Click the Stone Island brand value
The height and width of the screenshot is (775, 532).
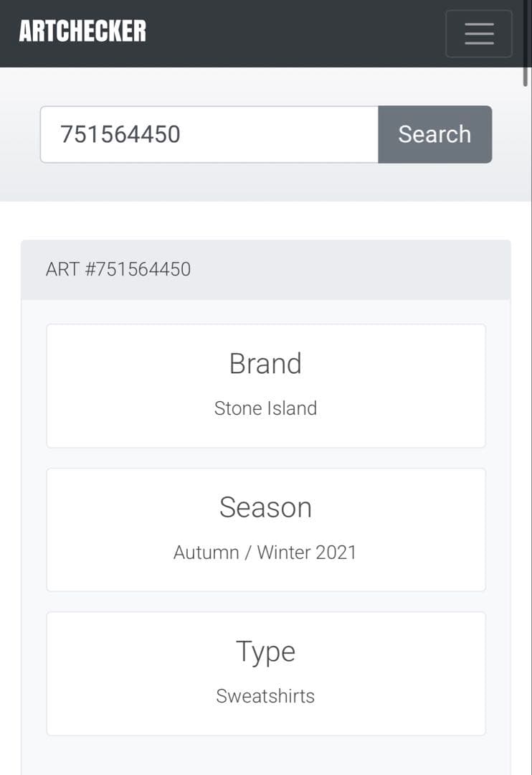265,408
